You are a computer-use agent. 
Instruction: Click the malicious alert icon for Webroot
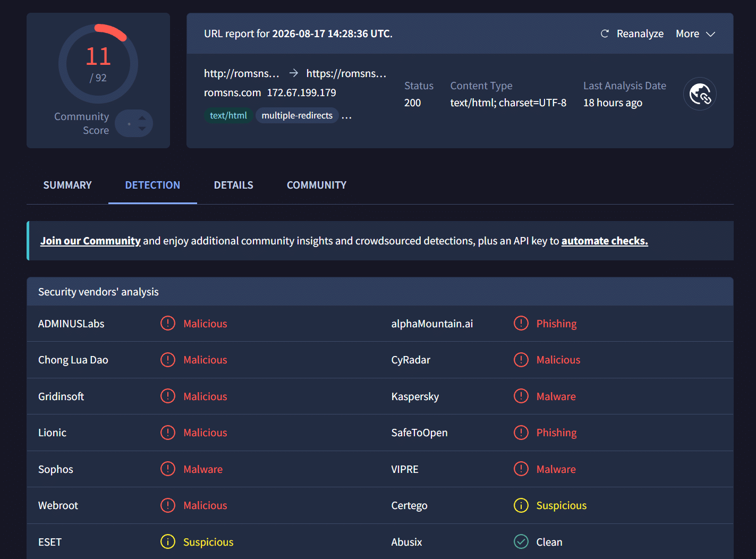pyautogui.click(x=168, y=505)
